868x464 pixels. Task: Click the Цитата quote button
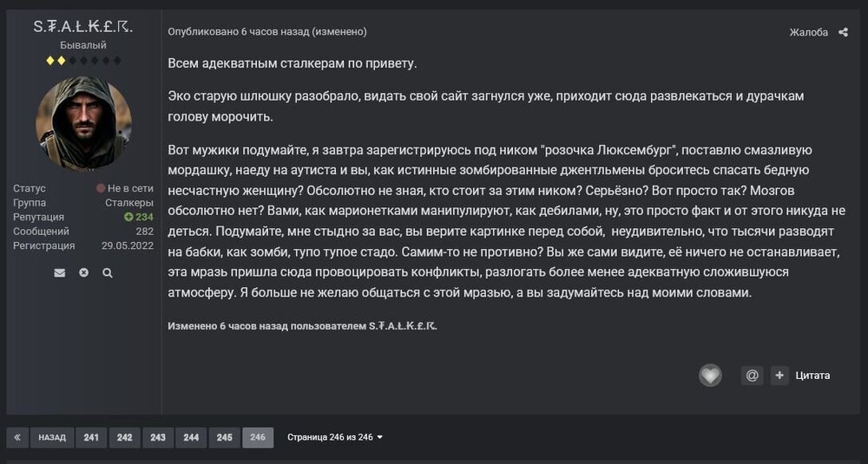click(812, 376)
